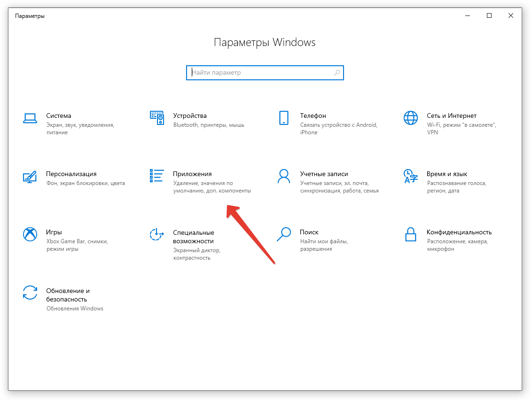Click the Специальные возможности icon
Screen dimensions: 532x401
(157, 234)
